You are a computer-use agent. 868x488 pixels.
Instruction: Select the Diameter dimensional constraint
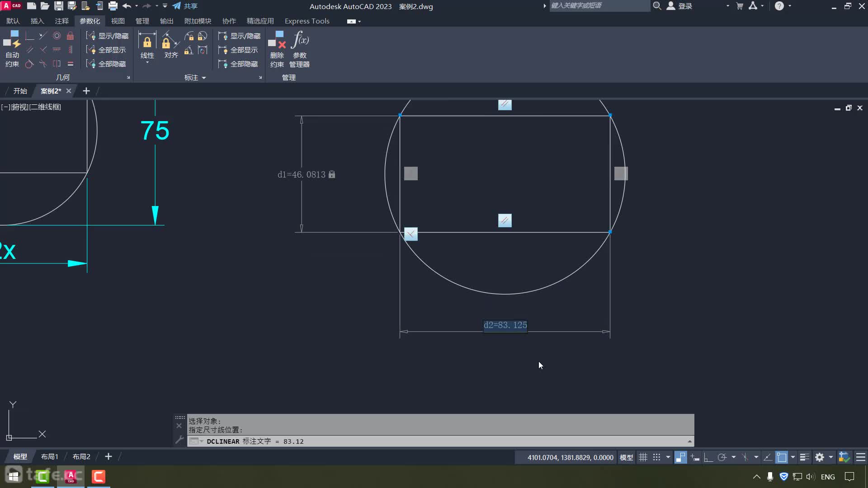tap(203, 36)
